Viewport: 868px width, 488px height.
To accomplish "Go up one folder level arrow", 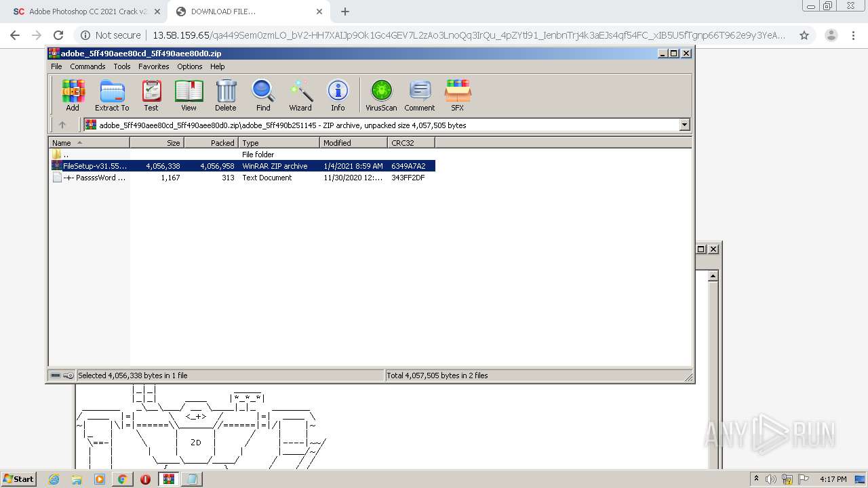I will pyautogui.click(x=62, y=125).
